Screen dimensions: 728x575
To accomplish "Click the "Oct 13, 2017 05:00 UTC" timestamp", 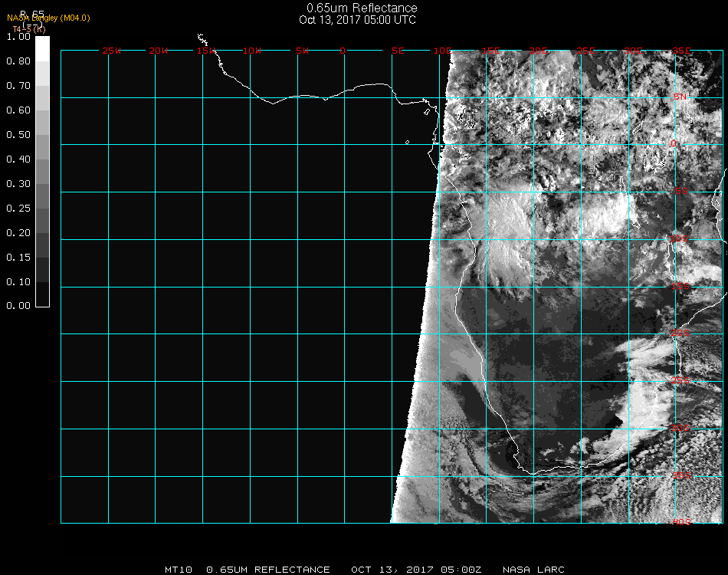I will tap(357, 20).
